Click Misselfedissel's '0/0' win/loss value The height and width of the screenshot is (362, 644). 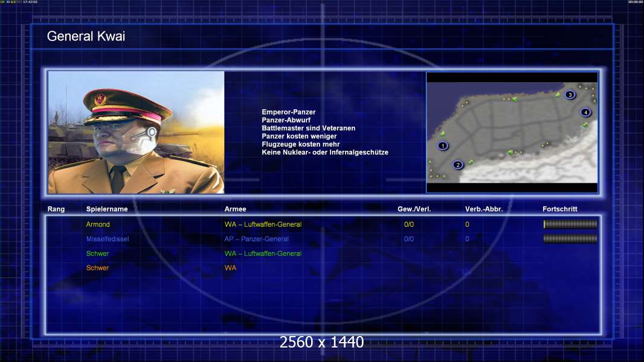pyautogui.click(x=408, y=238)
